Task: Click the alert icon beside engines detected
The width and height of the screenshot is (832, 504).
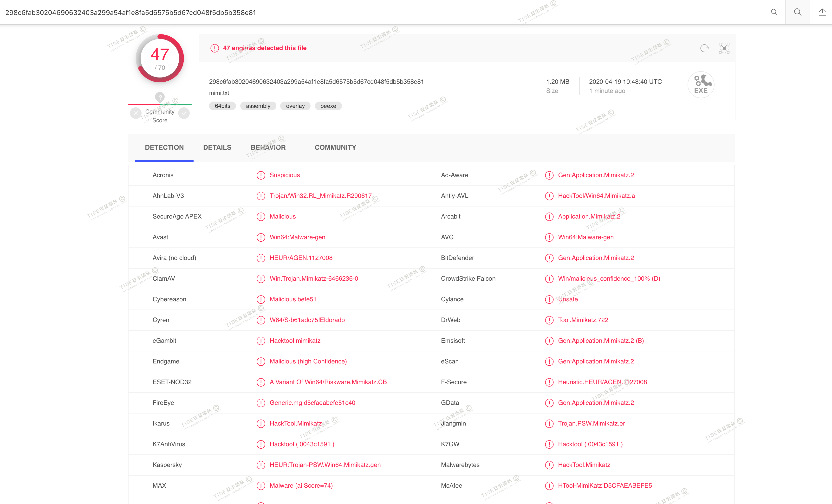Action: pos(214,48)
